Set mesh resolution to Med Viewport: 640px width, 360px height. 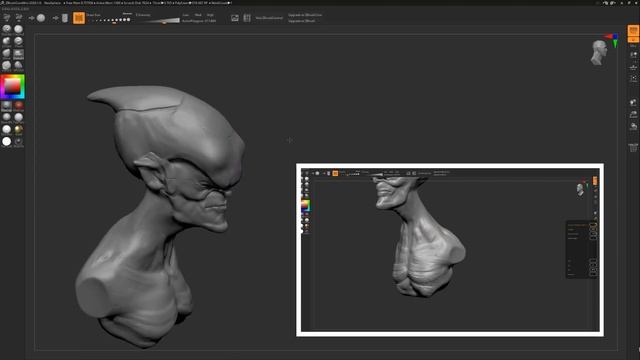coord(198,15)
